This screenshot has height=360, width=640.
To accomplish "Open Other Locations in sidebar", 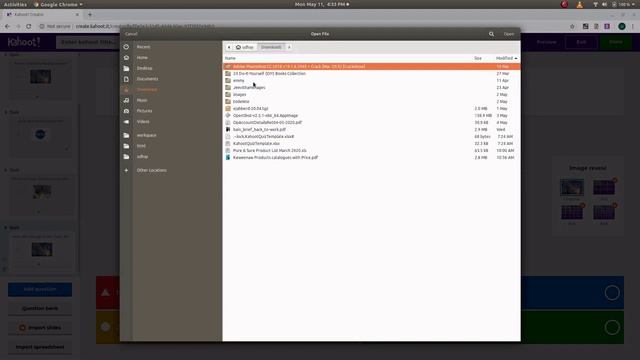I will pyautogui.click(x=151, y=170).
